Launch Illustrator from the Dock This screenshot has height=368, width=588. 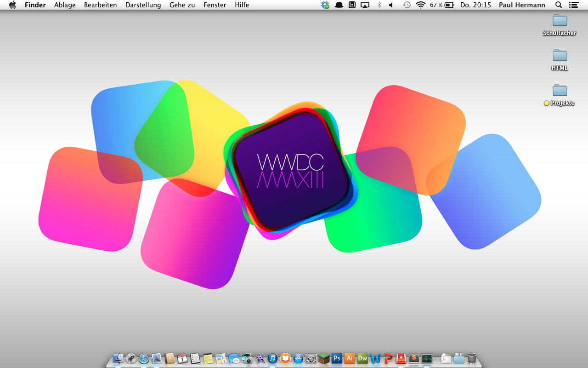tap(350, 358)
